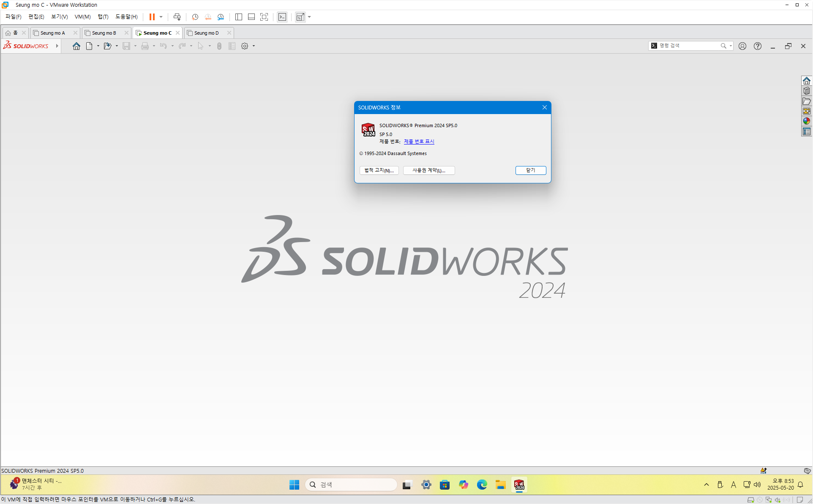Open Microsoft Edge from the taskbar
813x504 pixels.
point(482,485)
